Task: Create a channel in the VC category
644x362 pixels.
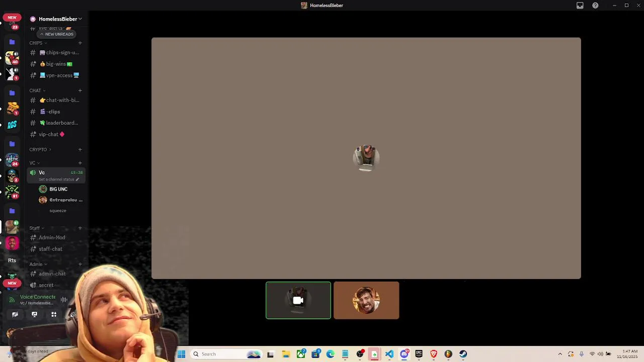Action: point(80,163)
